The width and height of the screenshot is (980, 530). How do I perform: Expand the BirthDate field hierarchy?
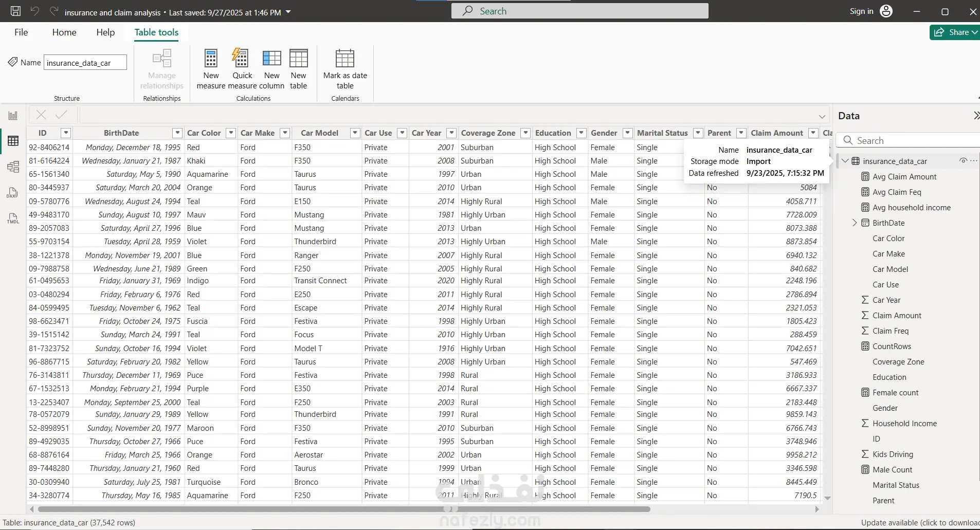[855, 223]
